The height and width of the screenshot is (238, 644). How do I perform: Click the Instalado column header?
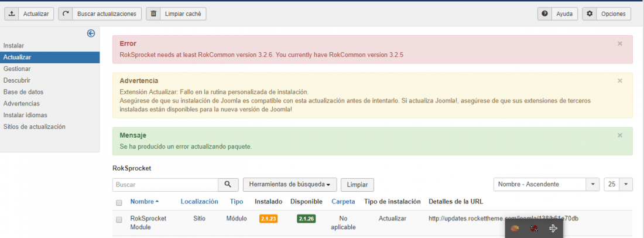point(269,202)
